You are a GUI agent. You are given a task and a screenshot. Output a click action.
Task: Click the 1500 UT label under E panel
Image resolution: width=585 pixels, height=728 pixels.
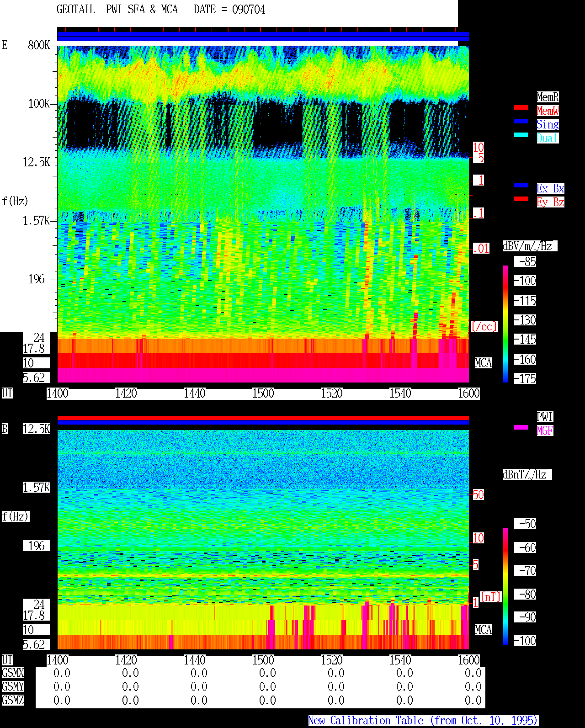(263, 393)
